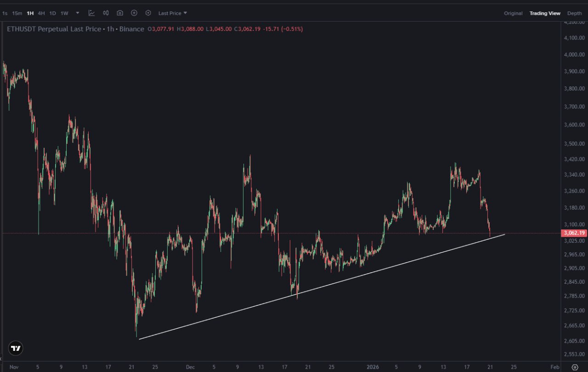Click the plus icon to add an indicator

pyautogui.click(x=134, y=13)
